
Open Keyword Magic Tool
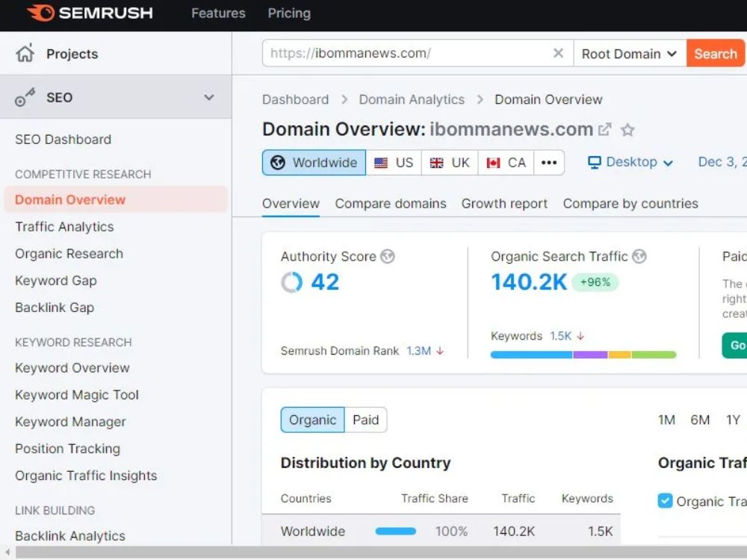77,395
